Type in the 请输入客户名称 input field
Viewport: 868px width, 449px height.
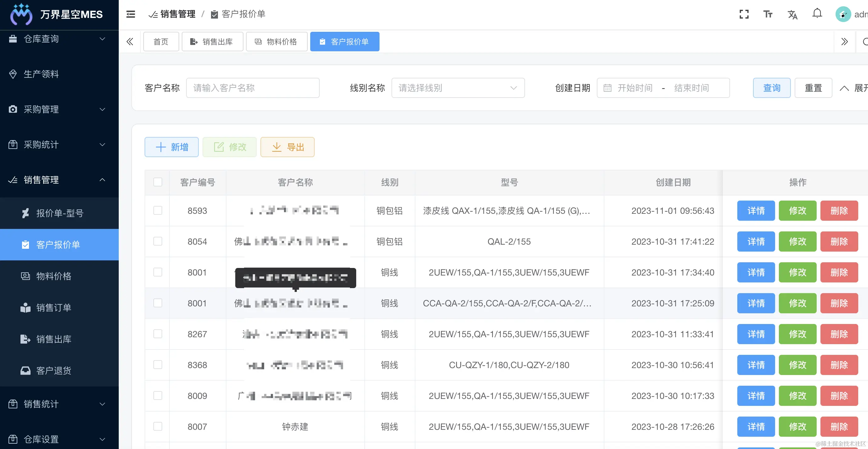[x=253, y=88]
